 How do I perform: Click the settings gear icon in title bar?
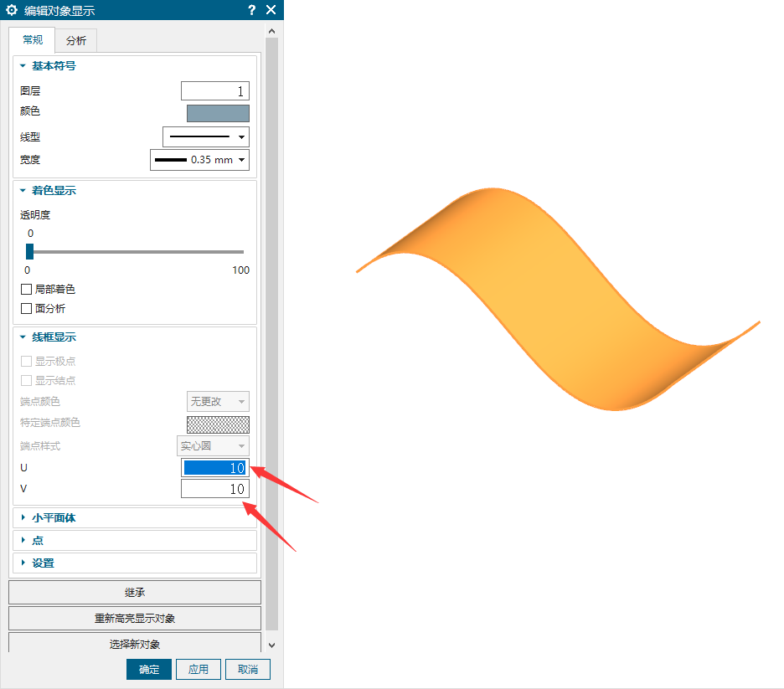click(x=12, y=10)
